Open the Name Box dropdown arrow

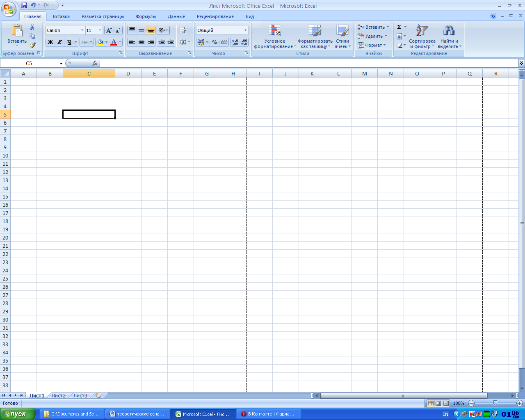[x=61, y=64]
